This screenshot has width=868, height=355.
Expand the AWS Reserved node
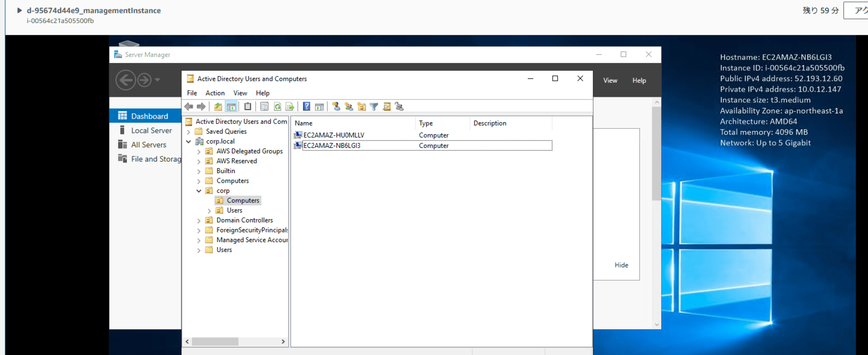(199, 162)
